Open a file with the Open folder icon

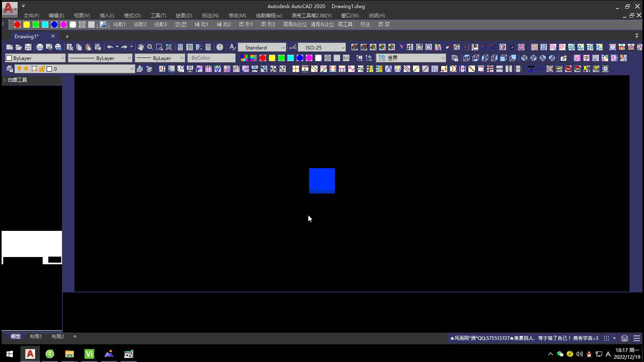pyautogui.click(x=19, y=47)
